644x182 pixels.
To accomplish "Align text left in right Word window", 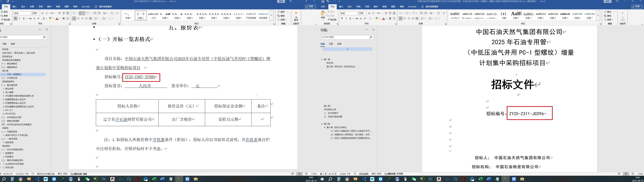I will [401, 18].
